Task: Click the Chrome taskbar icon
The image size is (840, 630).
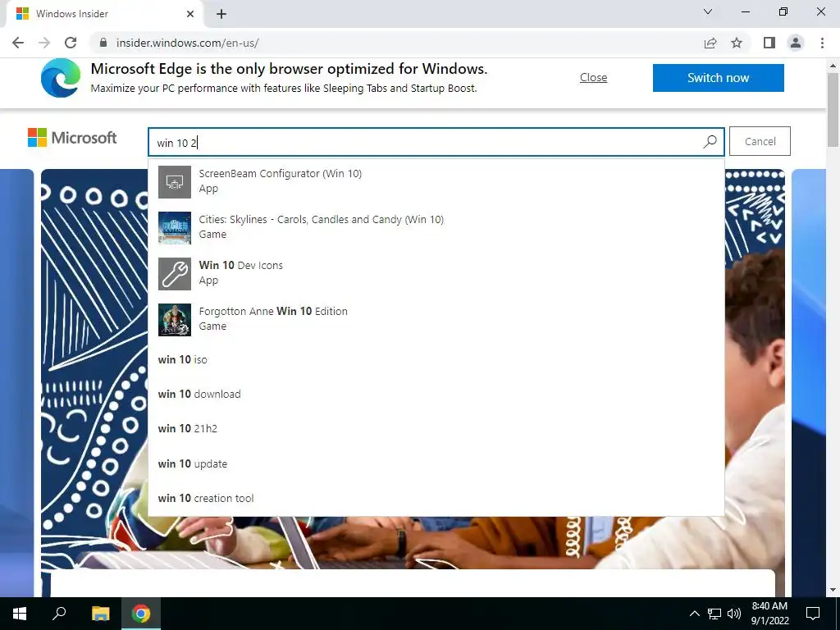Action: coord(141,614)
